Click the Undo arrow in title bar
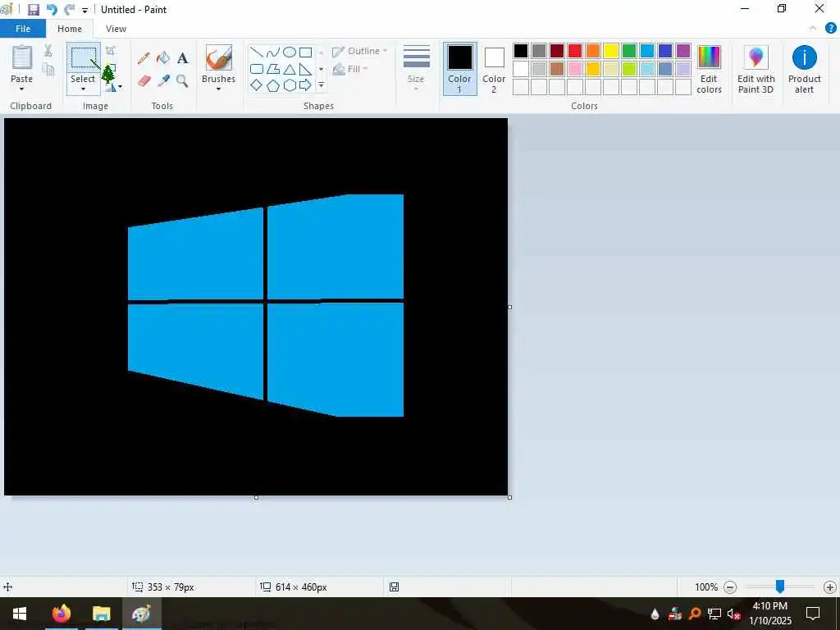 [x=52, y=10]
